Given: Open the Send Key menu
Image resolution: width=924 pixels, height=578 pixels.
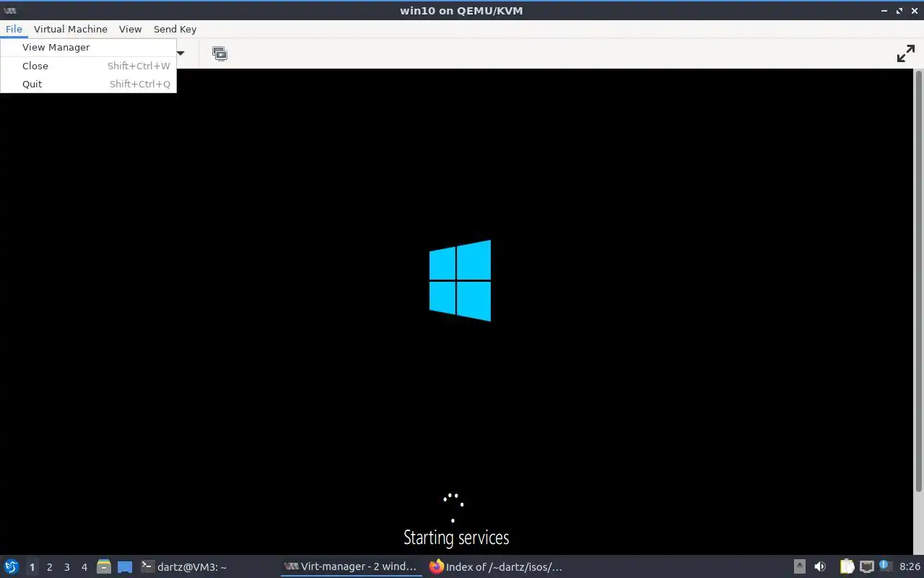Looking at the screenshot, I should [x=175, y=29].
